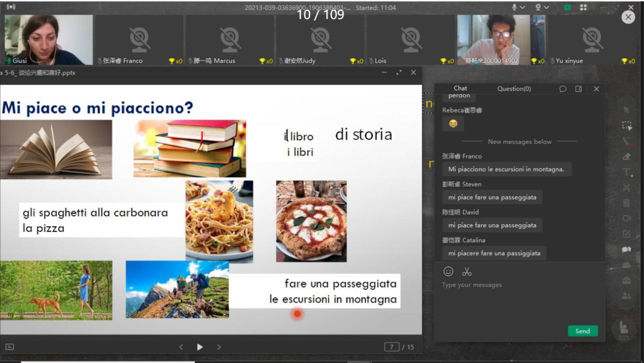
Task: Toggle the webcam on or off
Action: pos(538,7)
